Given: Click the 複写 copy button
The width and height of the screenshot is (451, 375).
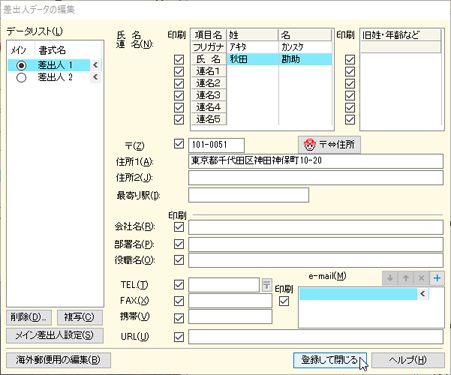Looking at the screenshot, I should 79,317.
